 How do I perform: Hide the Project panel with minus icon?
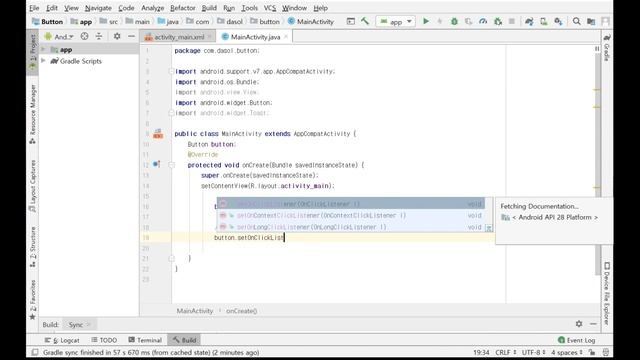tap(131, 36)
